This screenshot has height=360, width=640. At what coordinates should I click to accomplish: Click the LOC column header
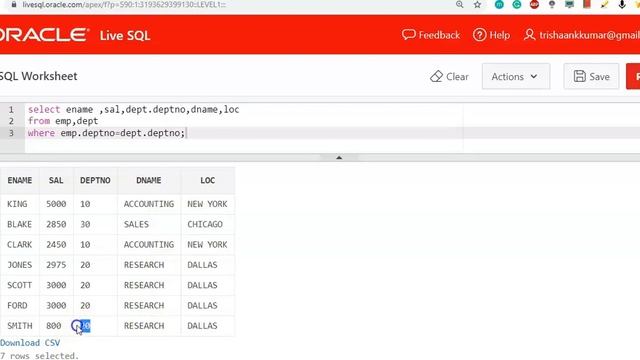coord(207,180)
